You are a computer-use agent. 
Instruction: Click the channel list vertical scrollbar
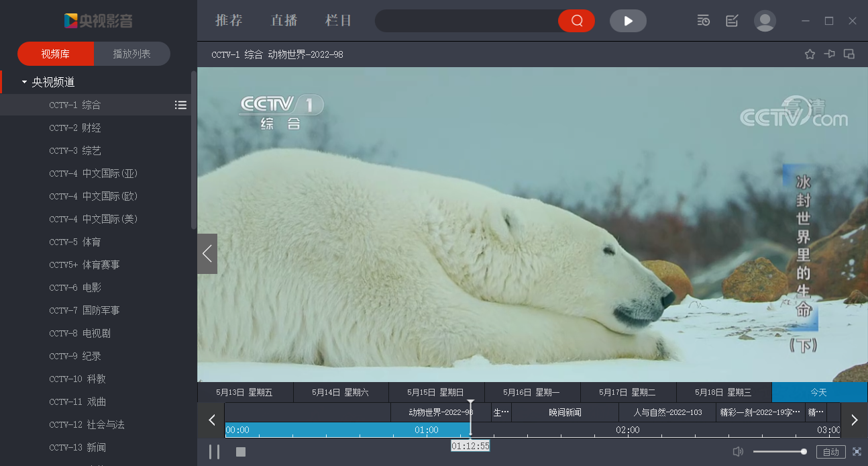(194, 150)
